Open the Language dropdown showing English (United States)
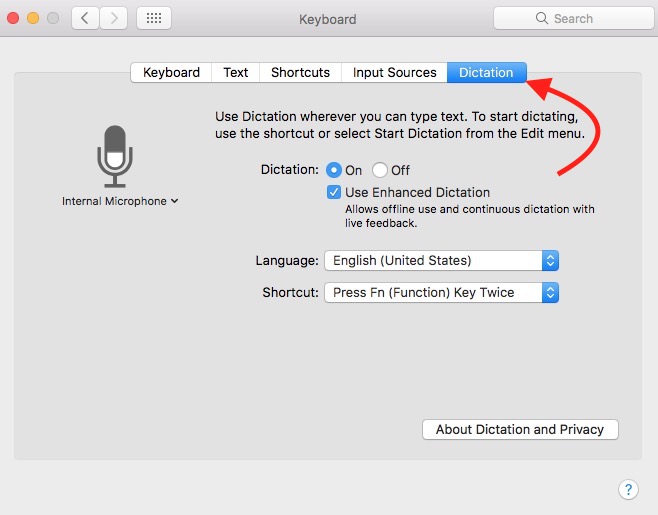Screen dimensions: 658x515 pos(441,260)
